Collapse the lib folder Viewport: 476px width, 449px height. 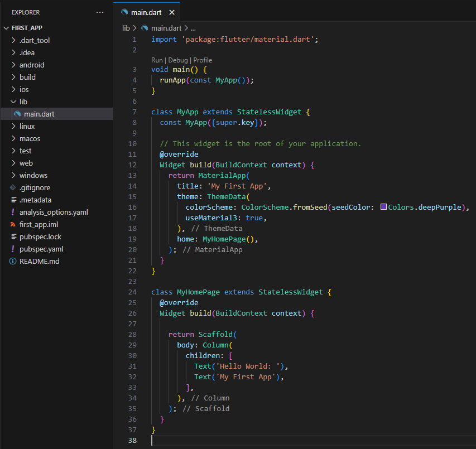pyautogui.click(x=13, y=102)
